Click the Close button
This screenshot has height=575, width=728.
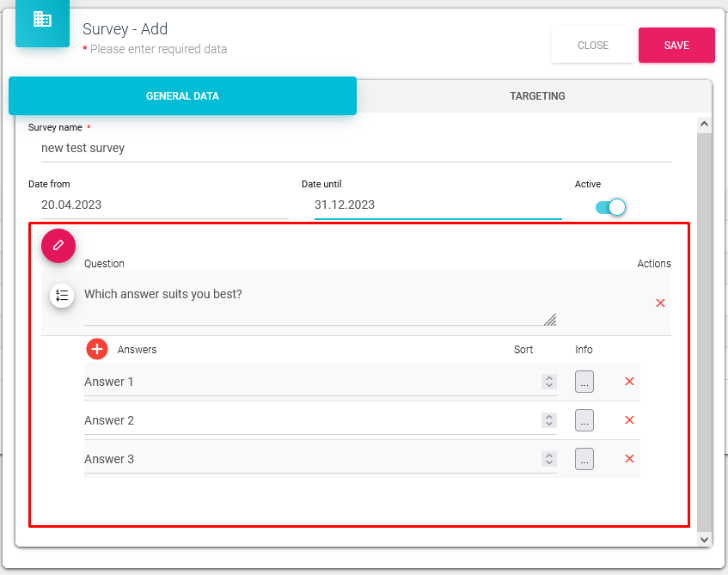coord(593,46)
